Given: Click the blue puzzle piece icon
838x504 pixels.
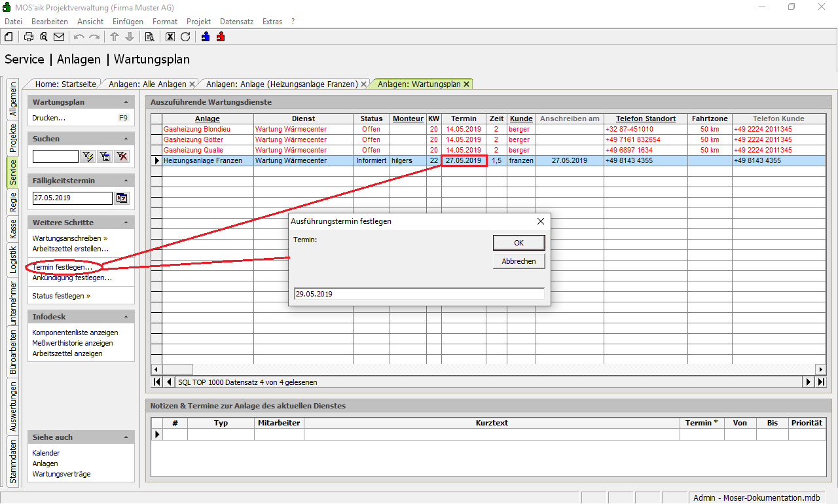Looking at the screenshot, I should coord(206,37).
